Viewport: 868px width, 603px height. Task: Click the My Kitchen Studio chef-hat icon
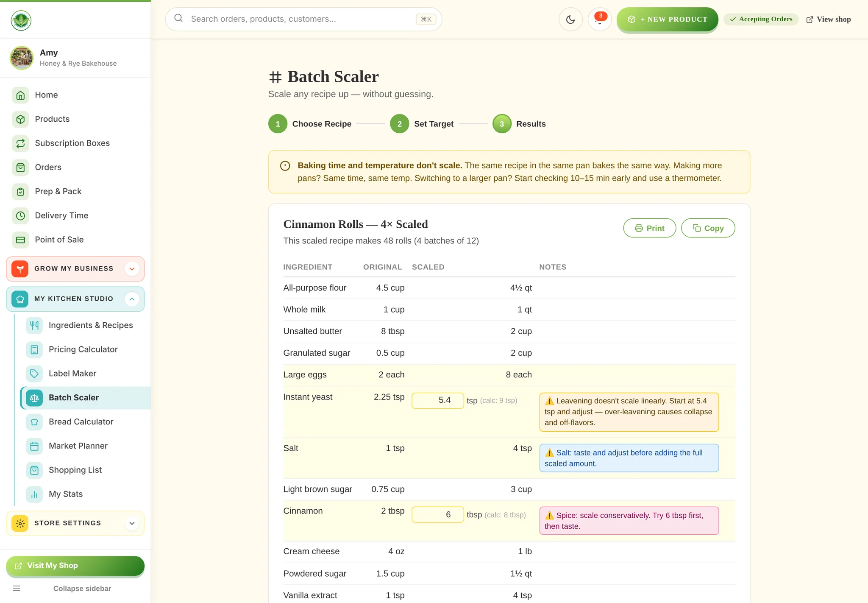(20, 299)
